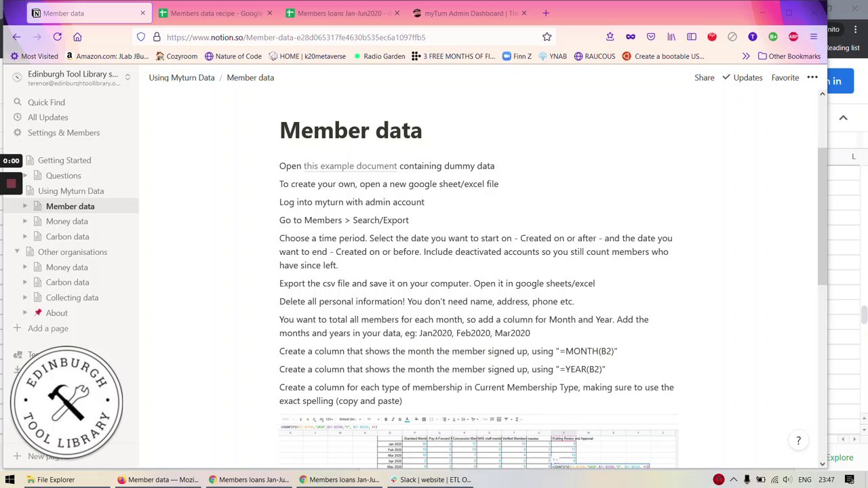Screen dimensions: 868x488
Task: Open the 'this example document' link
Action: (350, 165)
